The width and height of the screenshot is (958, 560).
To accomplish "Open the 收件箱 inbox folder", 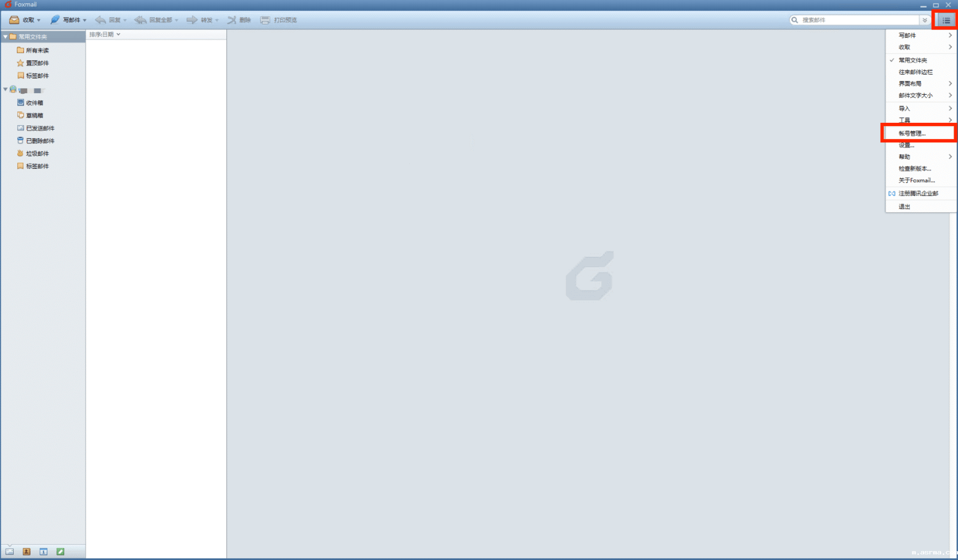I will click(x=34, y=103).
